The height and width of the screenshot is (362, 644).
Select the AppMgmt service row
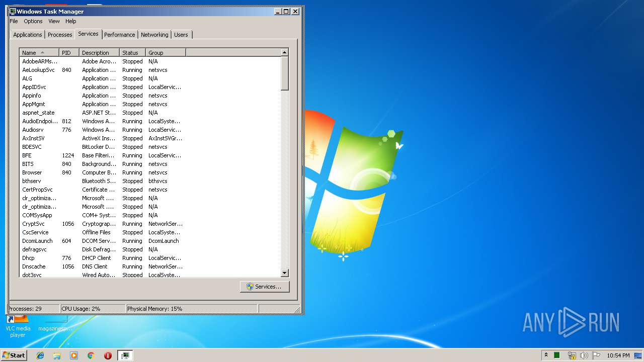(150, 104)
